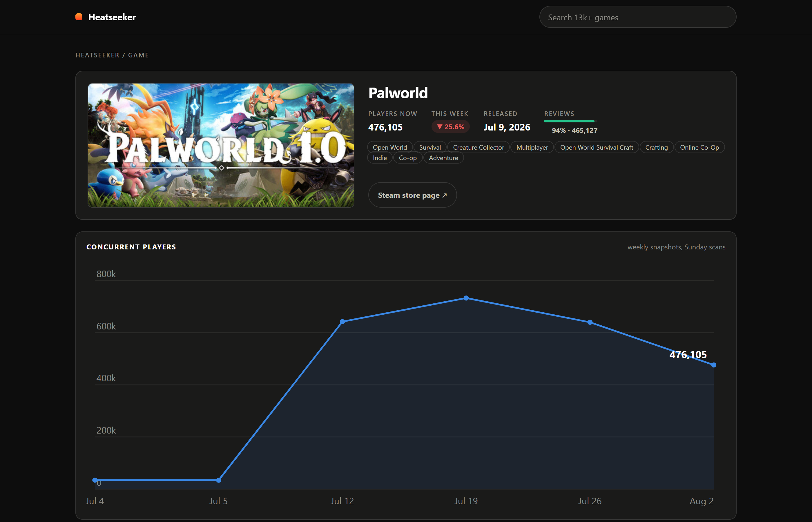Select the Open World Survival Craft tag
This screenshot has height=522, width=812.
(597, 147)
